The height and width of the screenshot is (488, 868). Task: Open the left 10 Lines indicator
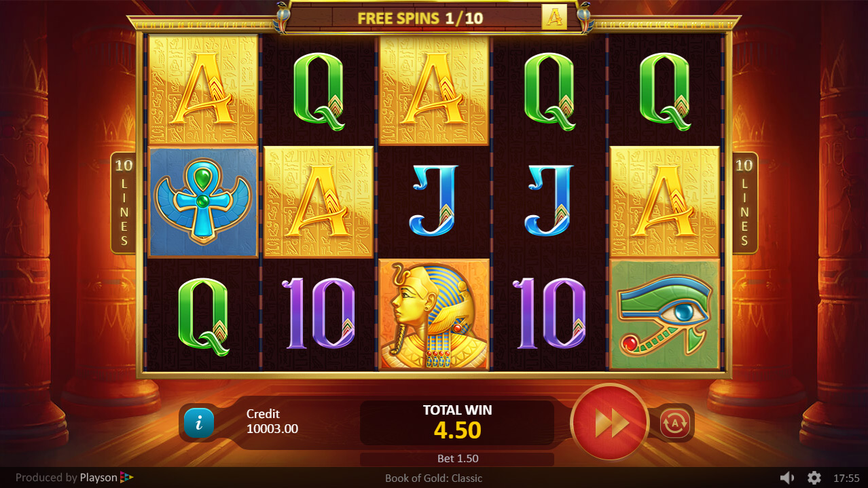click(x=124, y=202)
